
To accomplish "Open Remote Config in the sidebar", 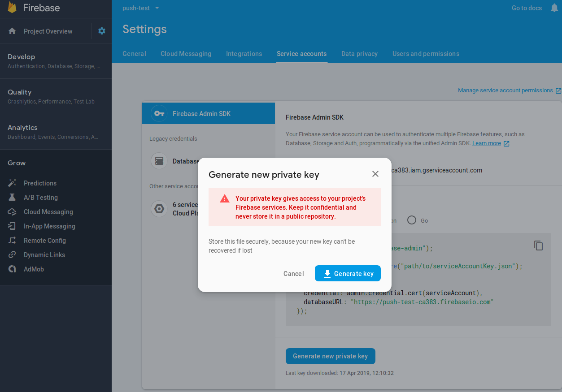I will click(44, 241).
